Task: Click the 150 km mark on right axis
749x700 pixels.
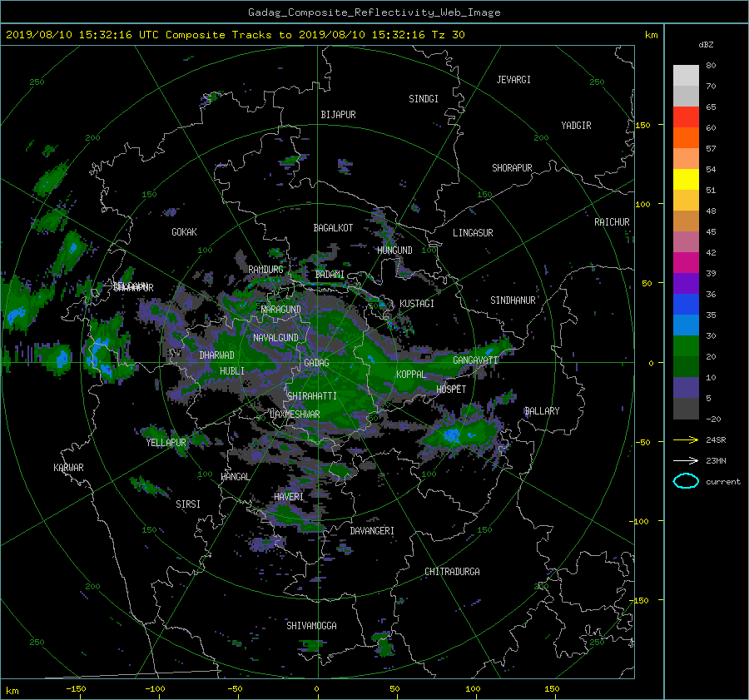Action: click(x=643, y=125)
